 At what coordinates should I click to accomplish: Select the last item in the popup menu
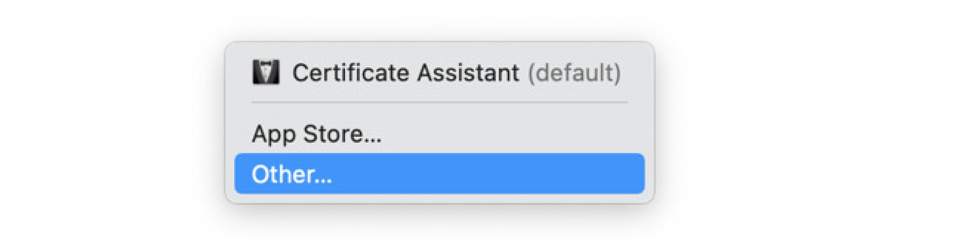coord(439,174)
